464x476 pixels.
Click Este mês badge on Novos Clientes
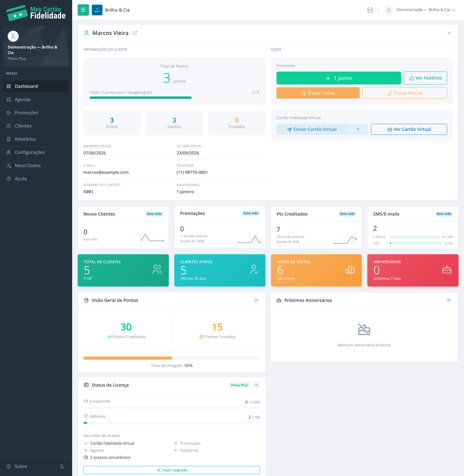pos(154,214)
